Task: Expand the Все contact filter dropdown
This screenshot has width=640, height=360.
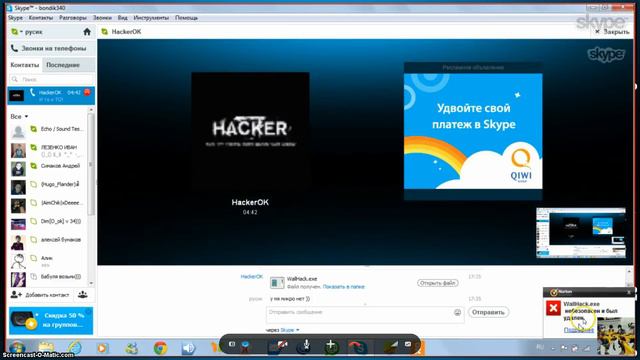Action: pyautogui.click(x=19, y=116)
